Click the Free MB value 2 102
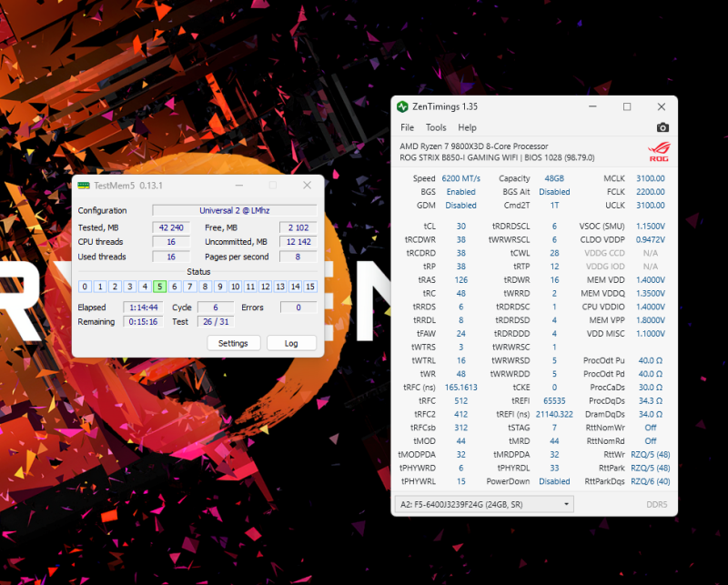The width and height of the screenshot is (728, 585). point(298,227)
